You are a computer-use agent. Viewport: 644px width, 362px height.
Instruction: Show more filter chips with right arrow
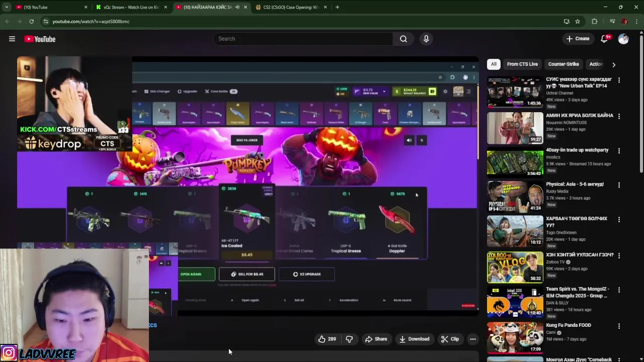(x=613, y=64)
